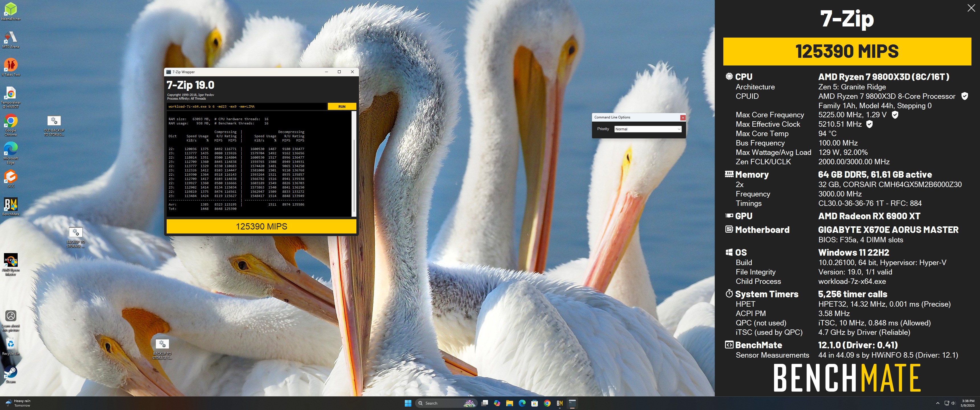This screenshot has width=980, height=410.
Task: Click the Tot: row in benchmark output
Action: (x=202, y=209)
